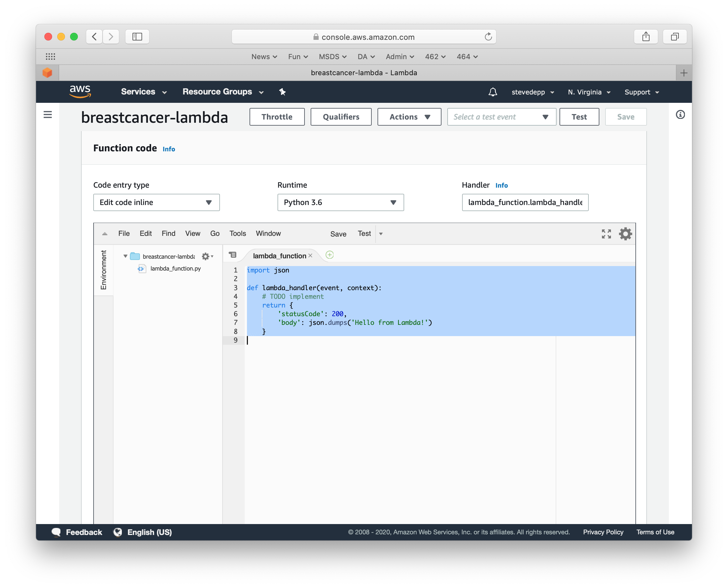Show Safari tab overview icon

674,37
